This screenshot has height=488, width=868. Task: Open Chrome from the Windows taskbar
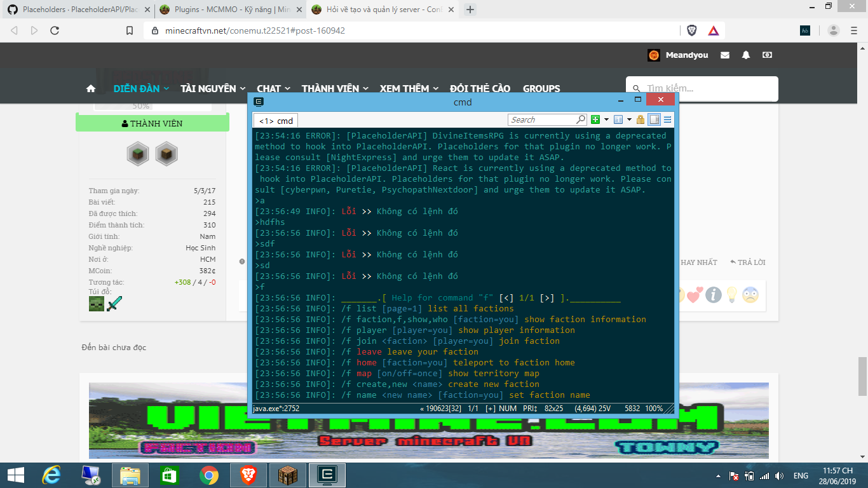209,475
